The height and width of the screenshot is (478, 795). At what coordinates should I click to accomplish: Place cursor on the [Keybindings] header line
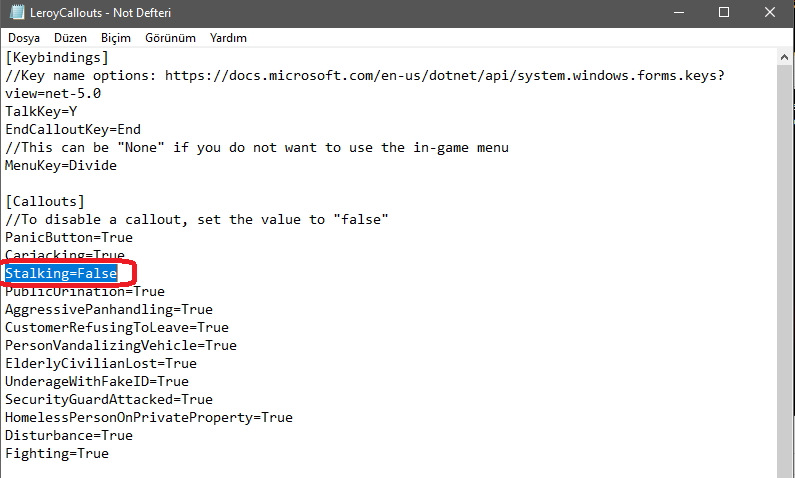(x=57, y=57)
